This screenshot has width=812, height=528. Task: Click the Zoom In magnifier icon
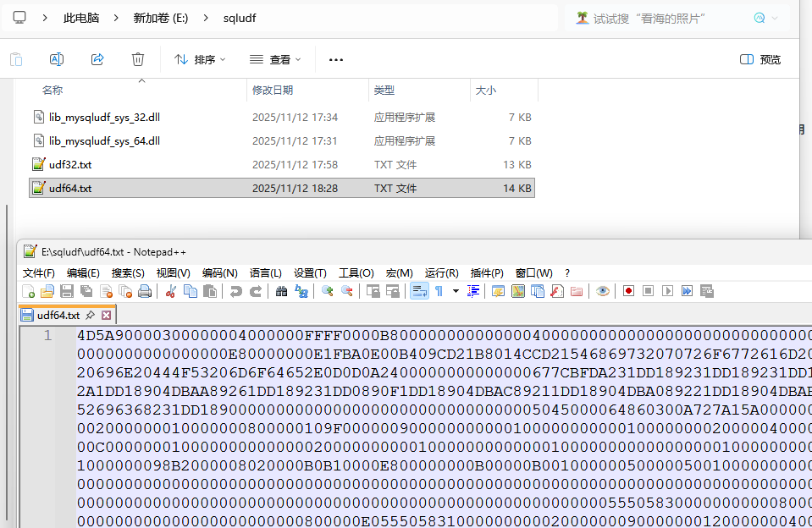click(327, 290)
